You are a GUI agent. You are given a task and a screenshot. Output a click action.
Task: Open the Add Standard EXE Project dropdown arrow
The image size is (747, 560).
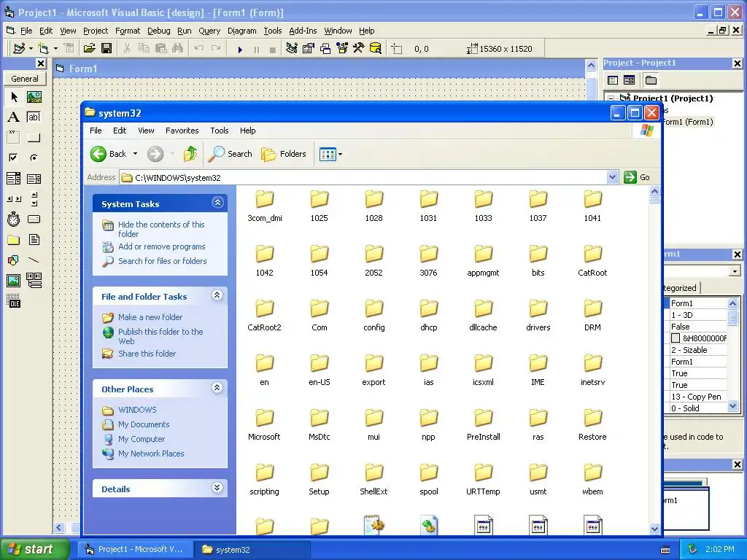pos(31,49)
